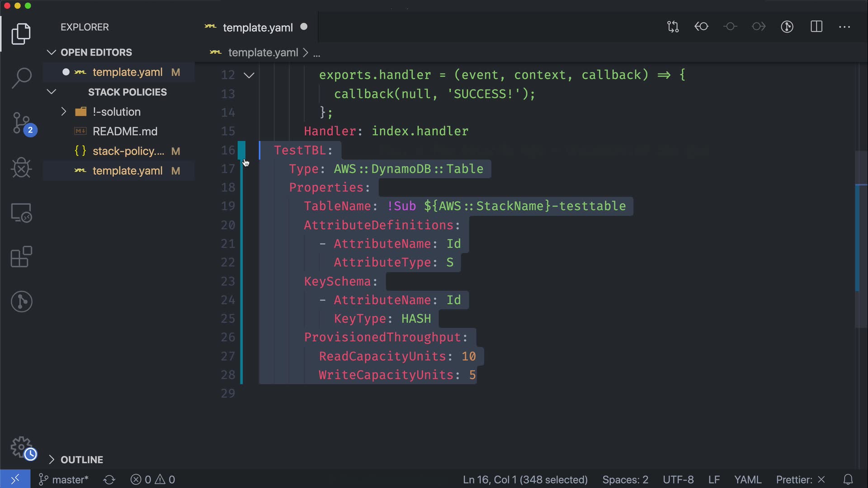Open the More Actions ellipsis menu
This screenshot has width=868, height=488.
point(844,27)
